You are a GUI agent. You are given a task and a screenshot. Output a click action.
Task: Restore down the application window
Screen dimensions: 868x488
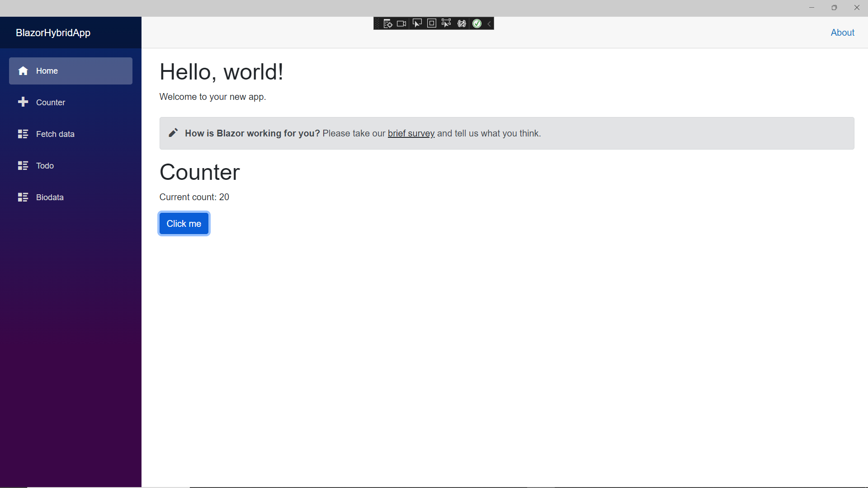point(834,7)
